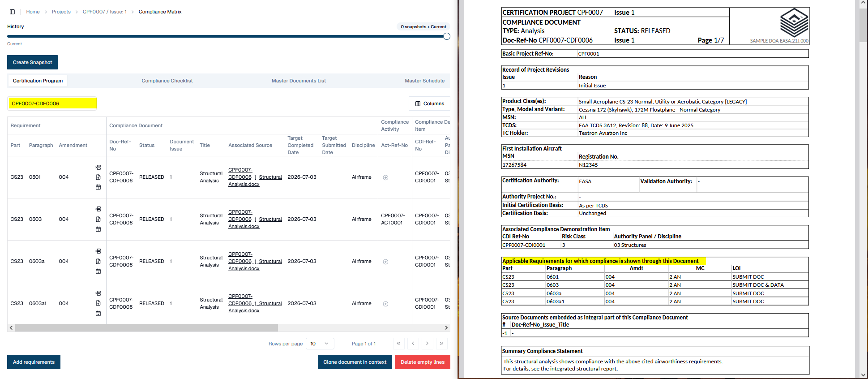Click the add-calendar icon in the 0603a1 row
Image resolution: width=868 pixels, height=379 pixels.
point(98,313)
